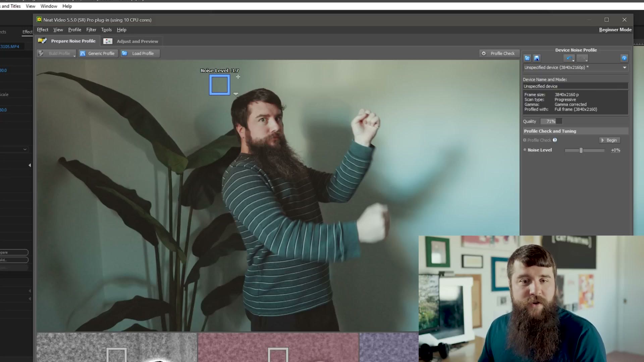Image resolution: width=644 pixels, height=362 pixels.
Task: Click the +0% Noise Level value
Action: 615,150
